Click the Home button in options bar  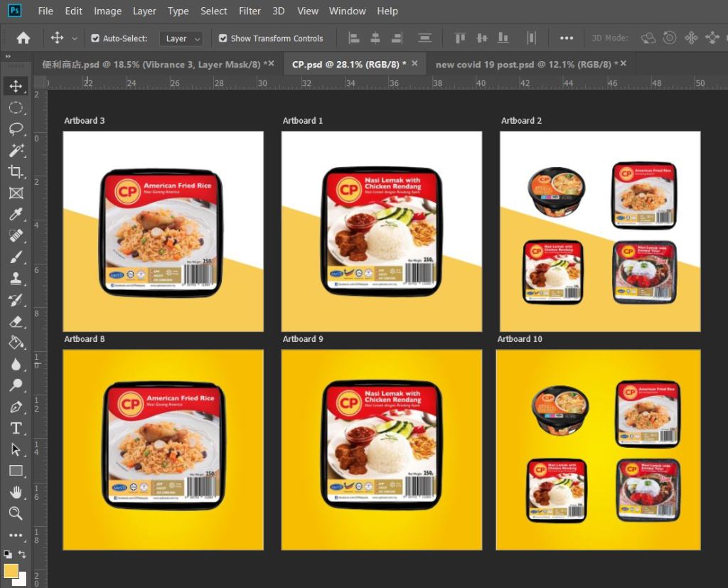coord(23,38)
